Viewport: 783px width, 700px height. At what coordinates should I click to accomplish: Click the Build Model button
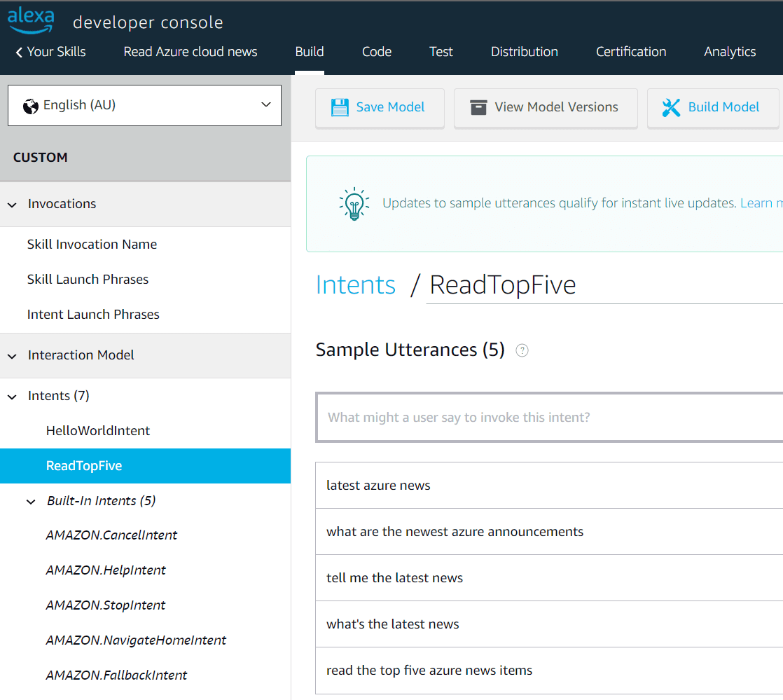click(714, 108)
